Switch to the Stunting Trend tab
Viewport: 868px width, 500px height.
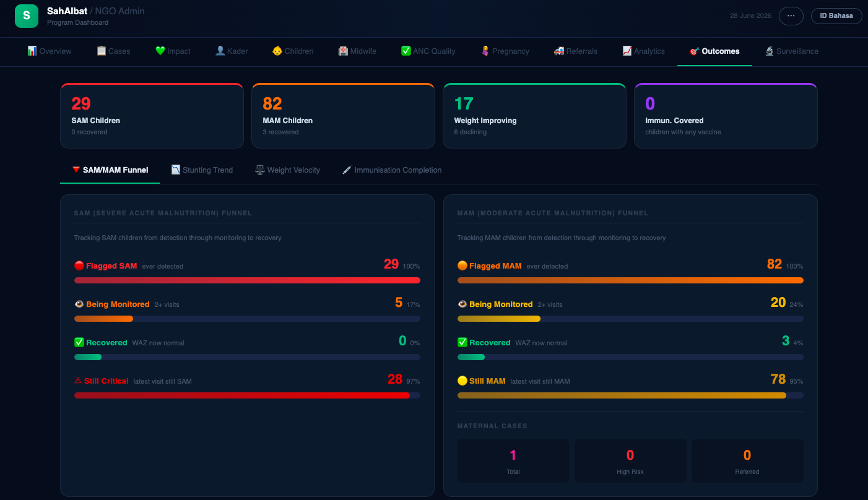[202, 170]
